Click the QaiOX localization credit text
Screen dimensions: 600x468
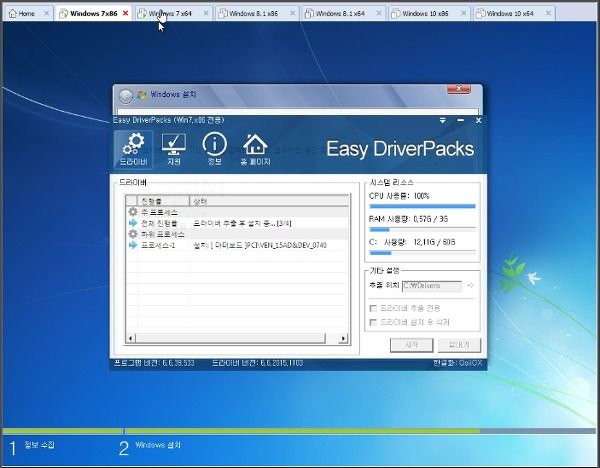point(457,363)
